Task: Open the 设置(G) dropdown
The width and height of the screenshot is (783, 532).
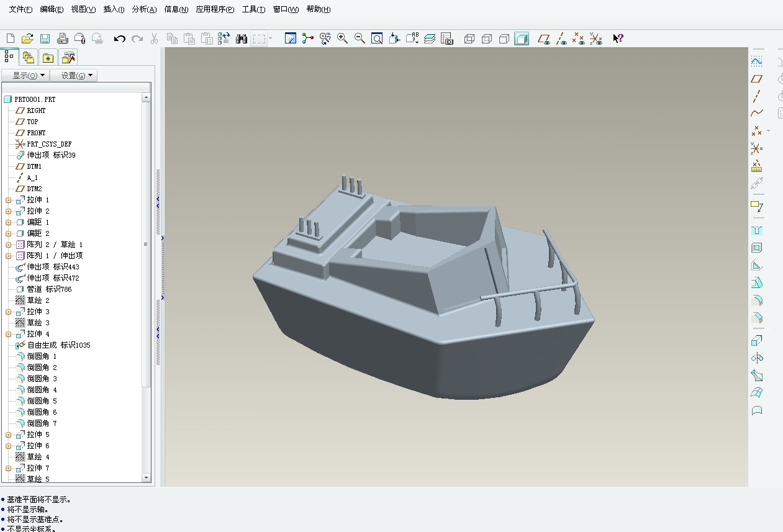Action: (x=73, y=75)
